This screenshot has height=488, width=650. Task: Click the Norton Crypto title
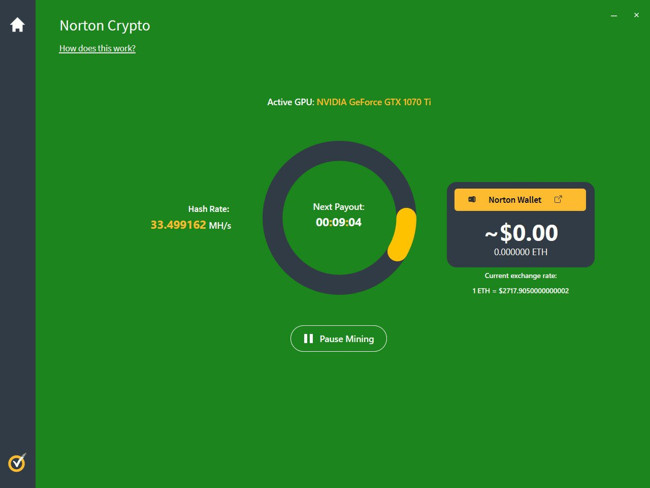105,26
